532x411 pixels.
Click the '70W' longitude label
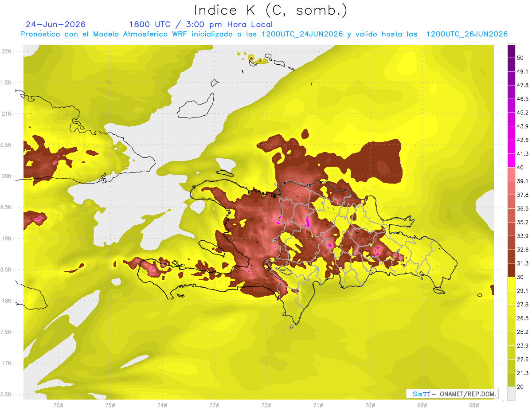click(x=370, y=405)
